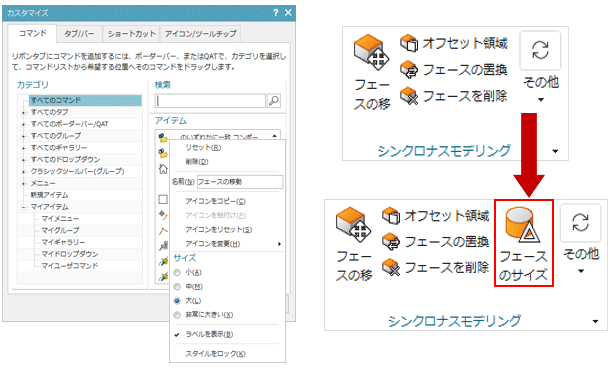Click その他 refresh icon in upper ribbon
The width and height of the screenshot is (612, 368).
(x=540, y=50)
